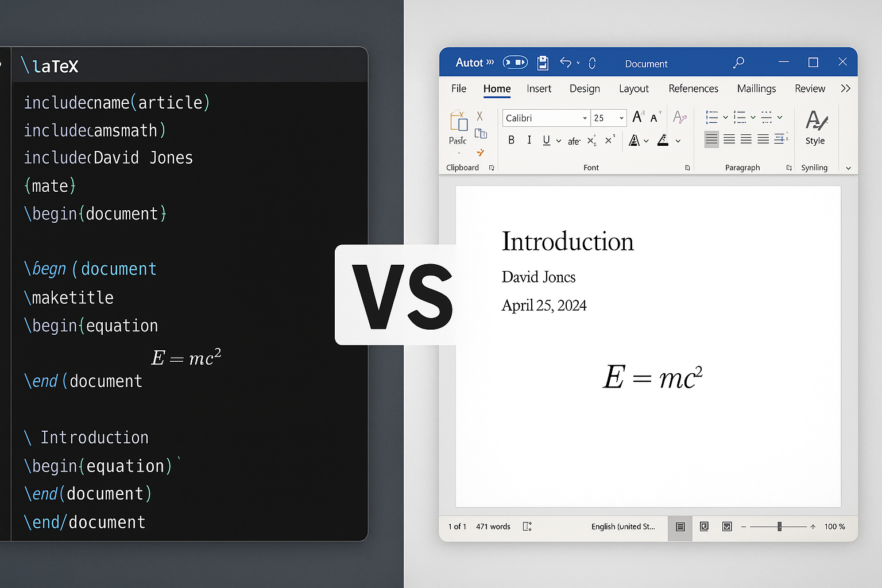Open the Layout tab
The image size is (882, 588).
[634, 88]
